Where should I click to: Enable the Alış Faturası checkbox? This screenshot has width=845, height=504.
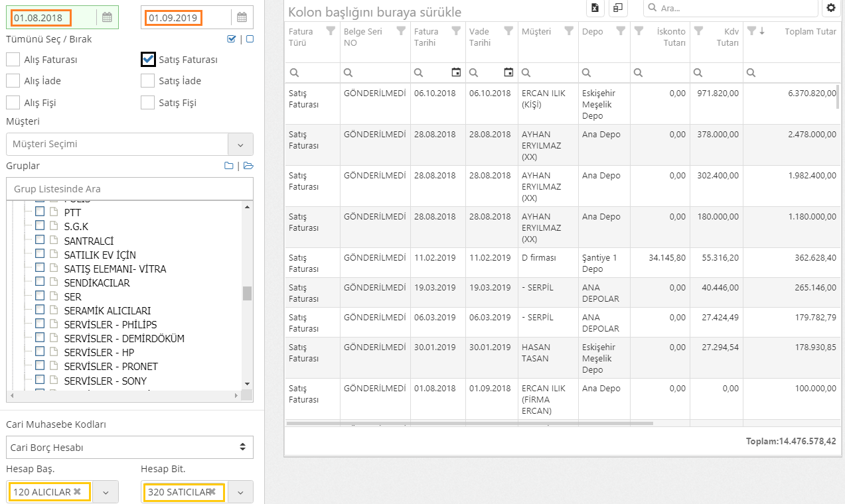click(13, 60)
